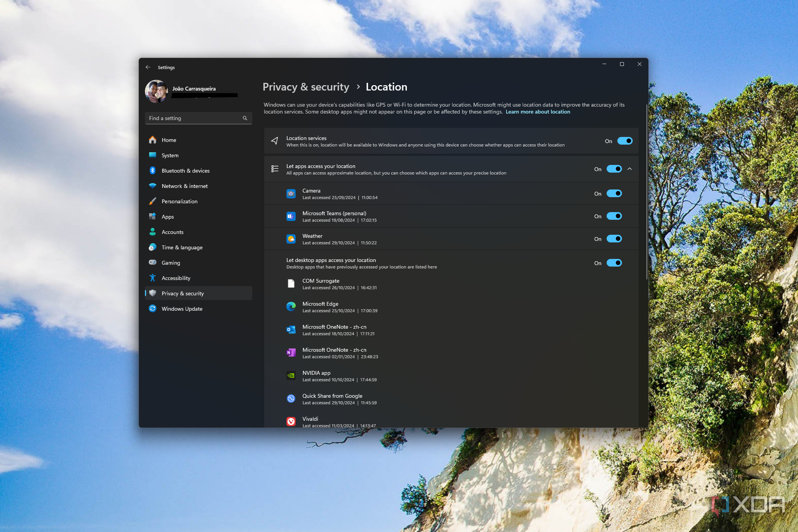This screenshot has width=798, height=532.
Task: Click the user profile picture
Action: (x=156, y=91)
